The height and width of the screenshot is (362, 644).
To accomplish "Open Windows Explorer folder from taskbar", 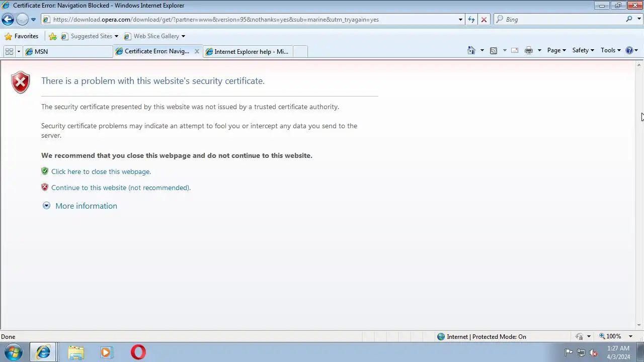I will 76,352.
